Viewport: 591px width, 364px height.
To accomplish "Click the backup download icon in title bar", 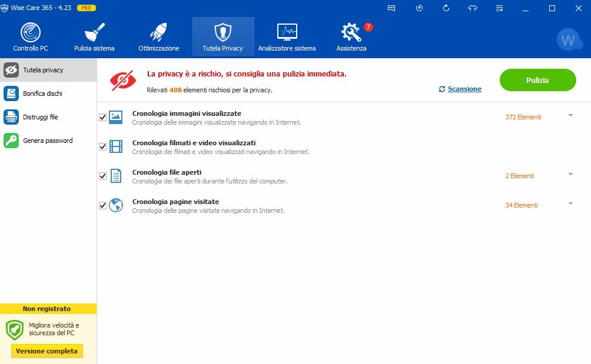I will coord(419,8).
